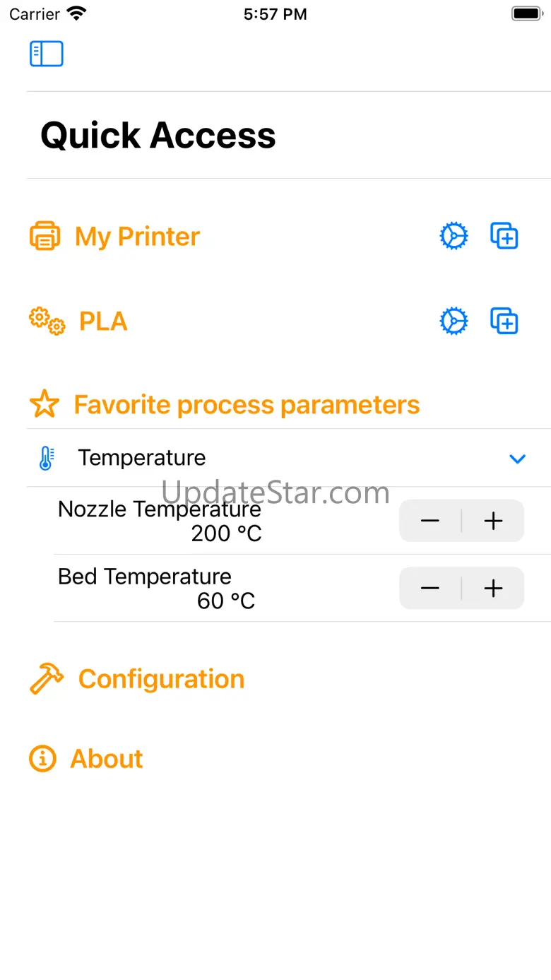551x980 pixels.
Task: Toggle the sidebar panel icon
Action: pyautogui.click(x=47, y=54)
